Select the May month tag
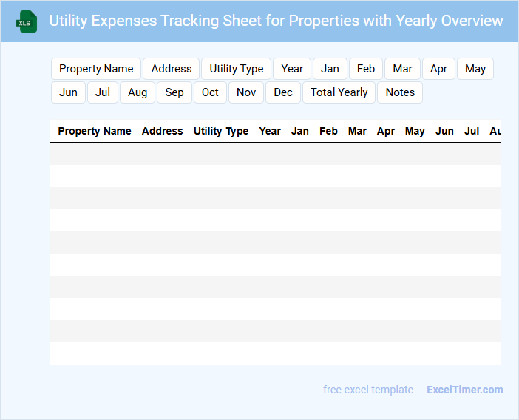519x420 pixels. click(475, 69)
